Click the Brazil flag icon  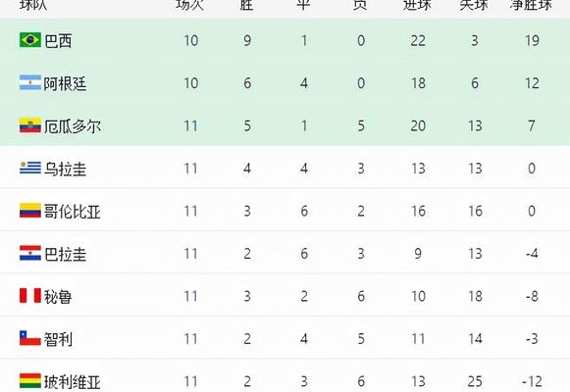click(30, 40)
